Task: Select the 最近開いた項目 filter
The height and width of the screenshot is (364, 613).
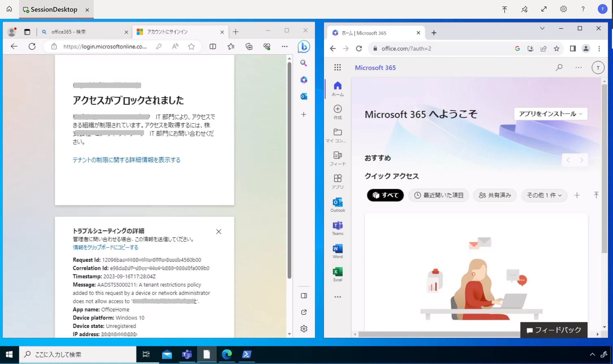Action: [439, 195]
